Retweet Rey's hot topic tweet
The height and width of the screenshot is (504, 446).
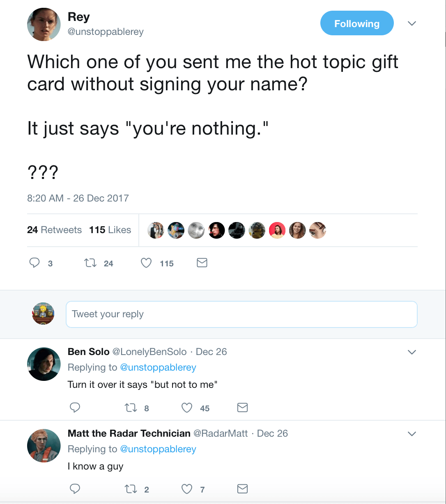(x=89, y=263)
